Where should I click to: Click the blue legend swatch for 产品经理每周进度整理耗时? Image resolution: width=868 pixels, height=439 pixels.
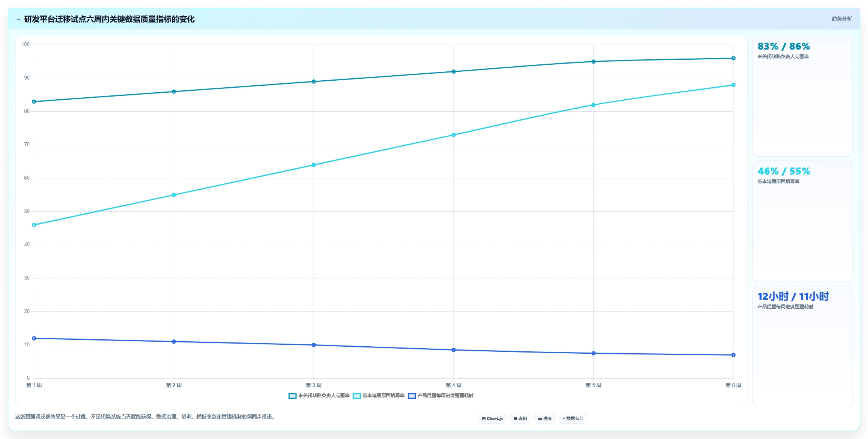[412, 396]
